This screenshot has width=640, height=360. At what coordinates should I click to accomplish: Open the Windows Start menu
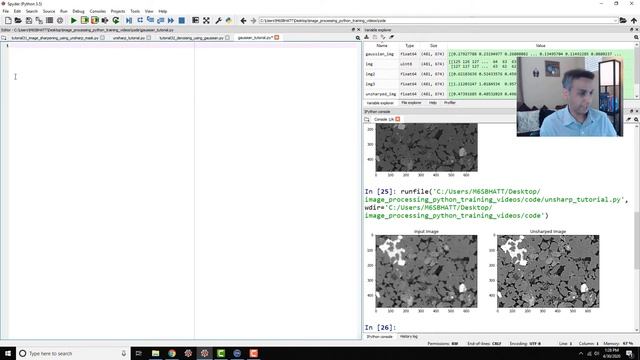8,353
